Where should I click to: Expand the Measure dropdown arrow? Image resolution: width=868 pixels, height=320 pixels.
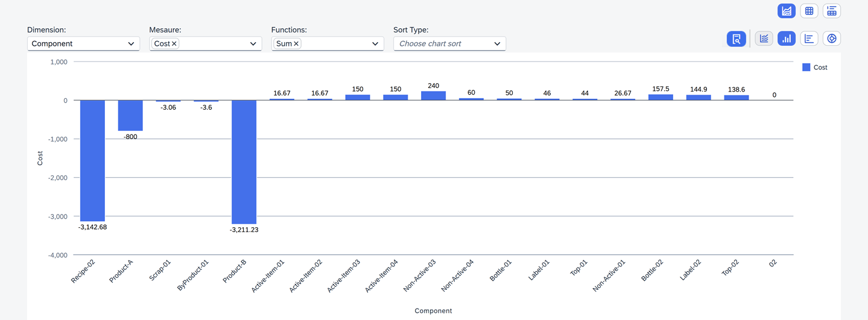point(253,44)
